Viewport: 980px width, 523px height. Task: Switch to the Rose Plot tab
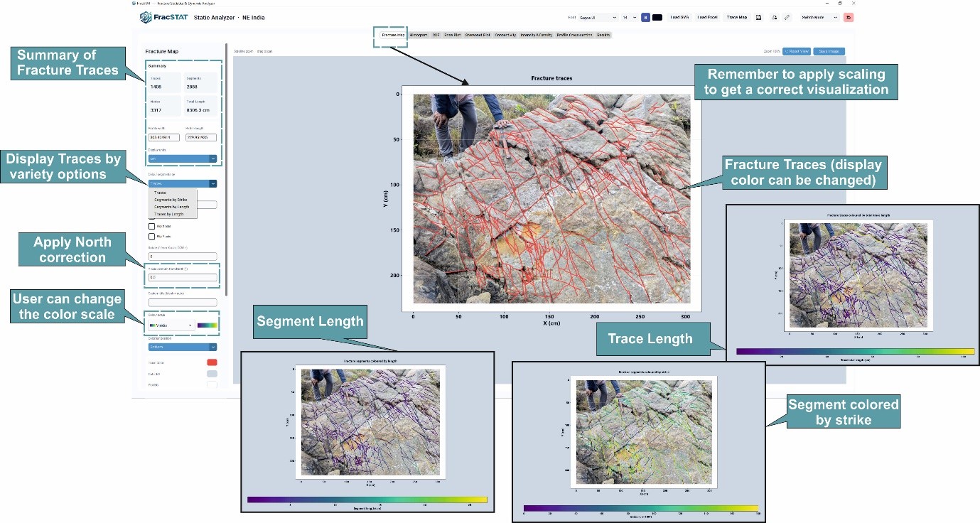[453, 35]
